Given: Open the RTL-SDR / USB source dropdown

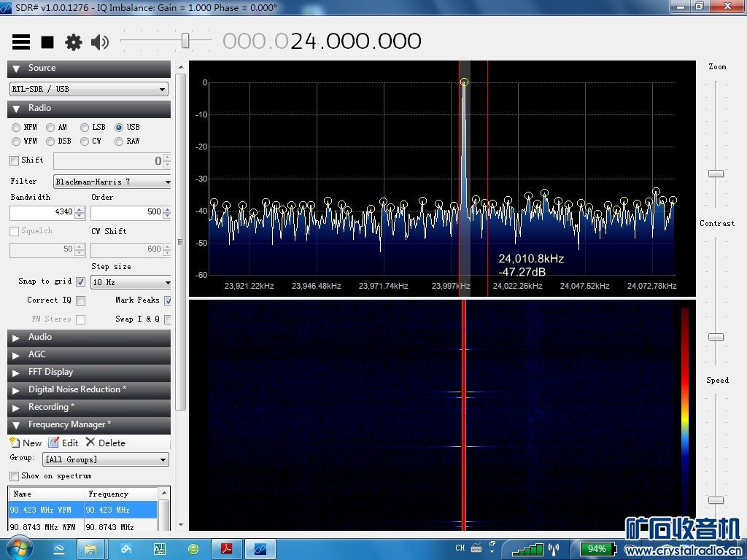Looking at the screenshot, I should [89, 89].
